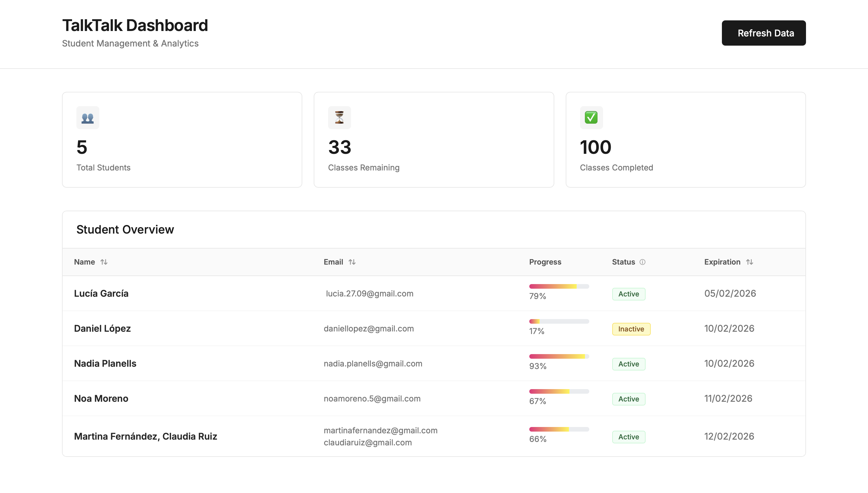Click the sort icon next to Email column
This screenshot has height=493, width=868.
click(352, 262)
